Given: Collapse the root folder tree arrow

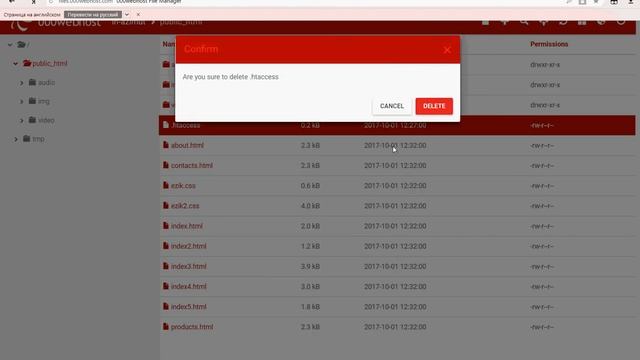Looking at the screenshot, I should point(10,44).
